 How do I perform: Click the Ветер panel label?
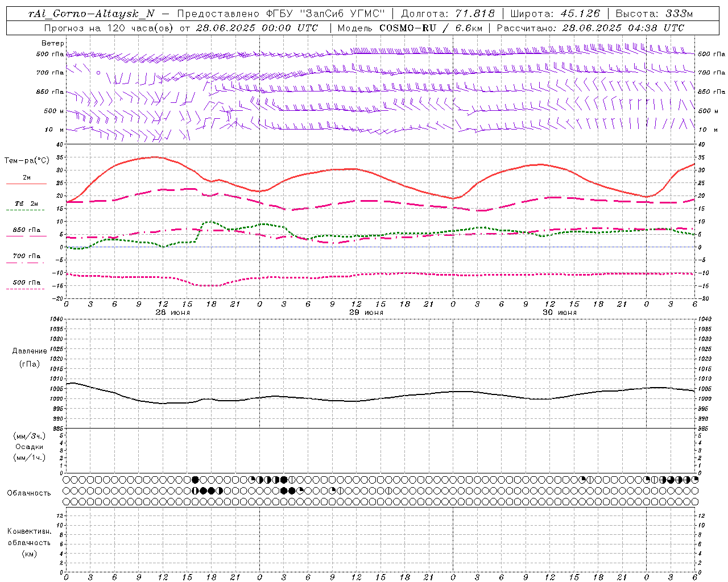tap(53, 43)
